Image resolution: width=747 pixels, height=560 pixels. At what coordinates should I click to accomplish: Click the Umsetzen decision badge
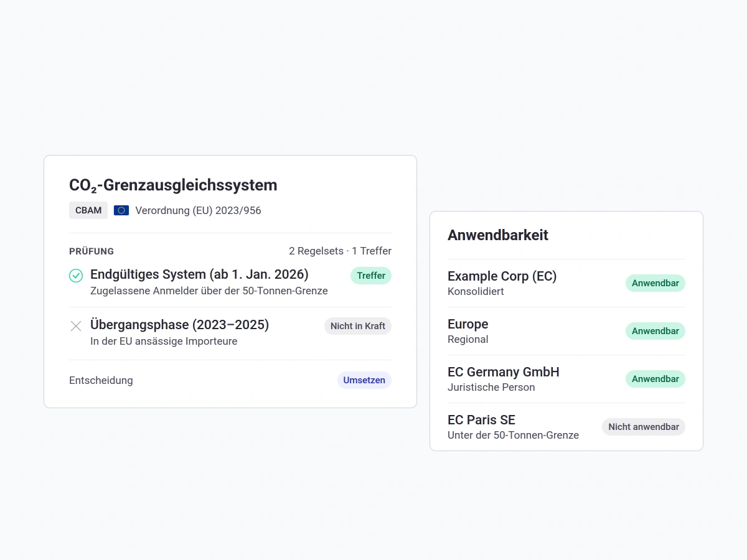[x=364, y=380]
